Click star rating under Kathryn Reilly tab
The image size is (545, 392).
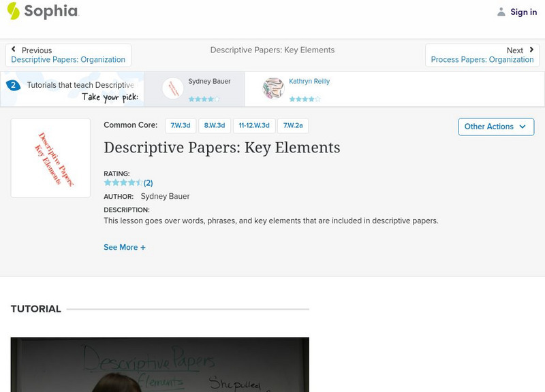[305, 99]
